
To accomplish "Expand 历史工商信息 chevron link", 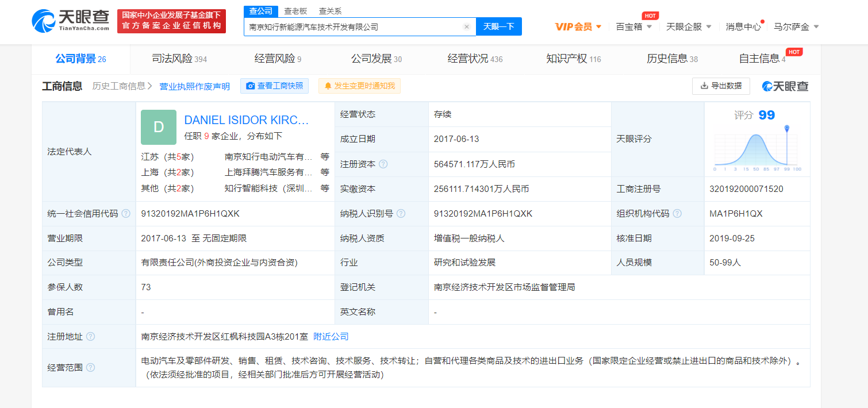I will pyautogui.click(x=122, y=86).
